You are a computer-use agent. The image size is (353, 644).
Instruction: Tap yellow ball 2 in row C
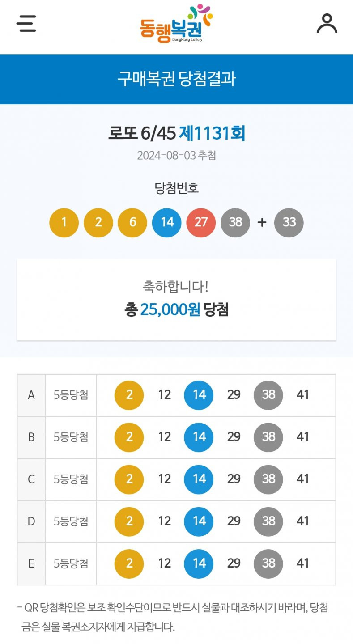point(129,479)
